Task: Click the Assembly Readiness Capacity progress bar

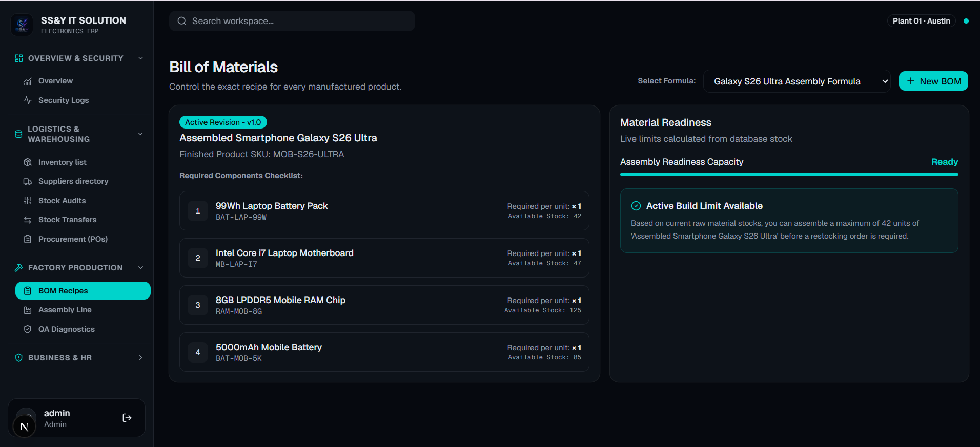Action: click(x=789, y=175)
